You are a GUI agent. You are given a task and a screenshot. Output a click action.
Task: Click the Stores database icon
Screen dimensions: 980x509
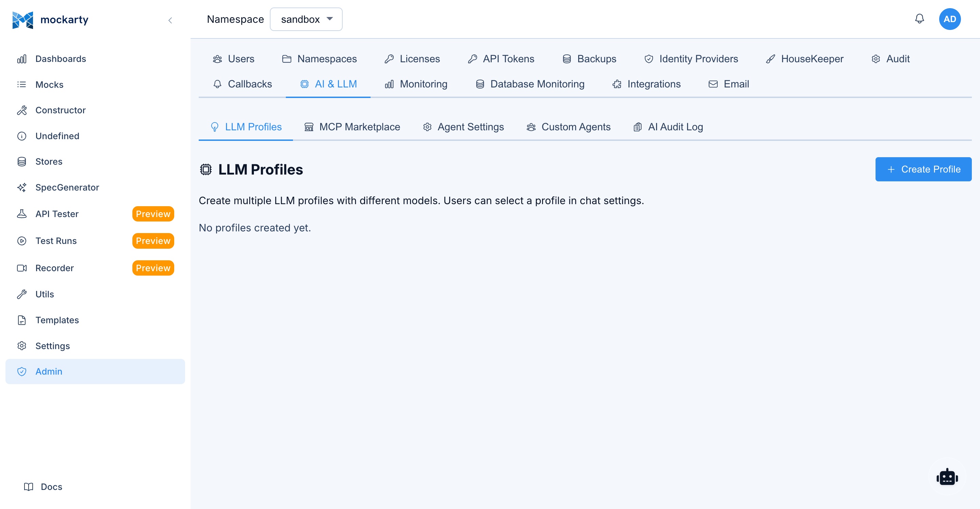coord(22,162)
